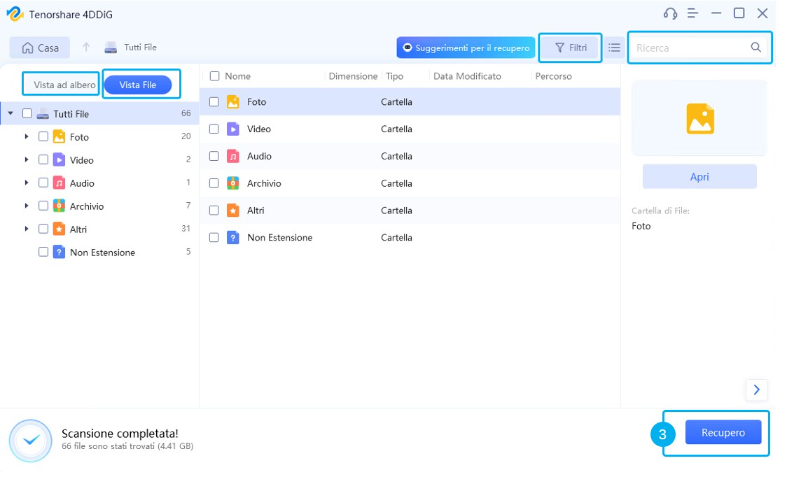
Task: Expand the Foto node in sidebar tree
Action: pos(27,137)
